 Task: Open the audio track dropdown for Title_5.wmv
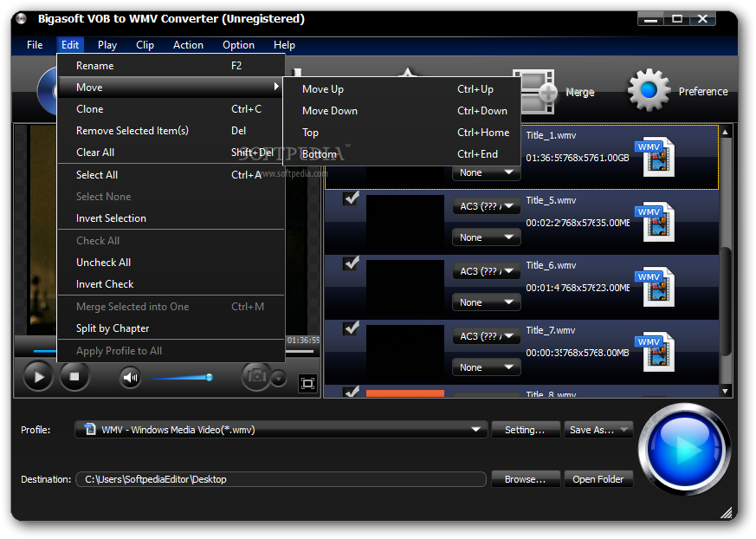coord(487,206)
